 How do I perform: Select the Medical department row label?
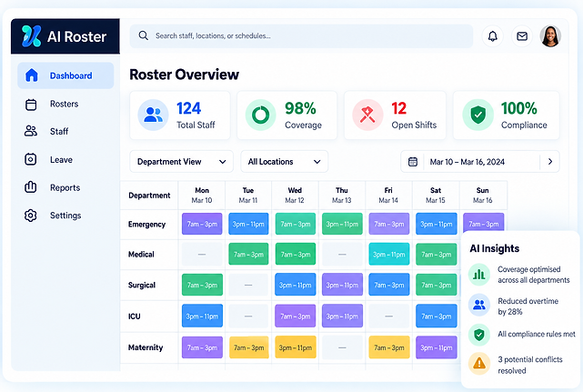click(141, 255)
